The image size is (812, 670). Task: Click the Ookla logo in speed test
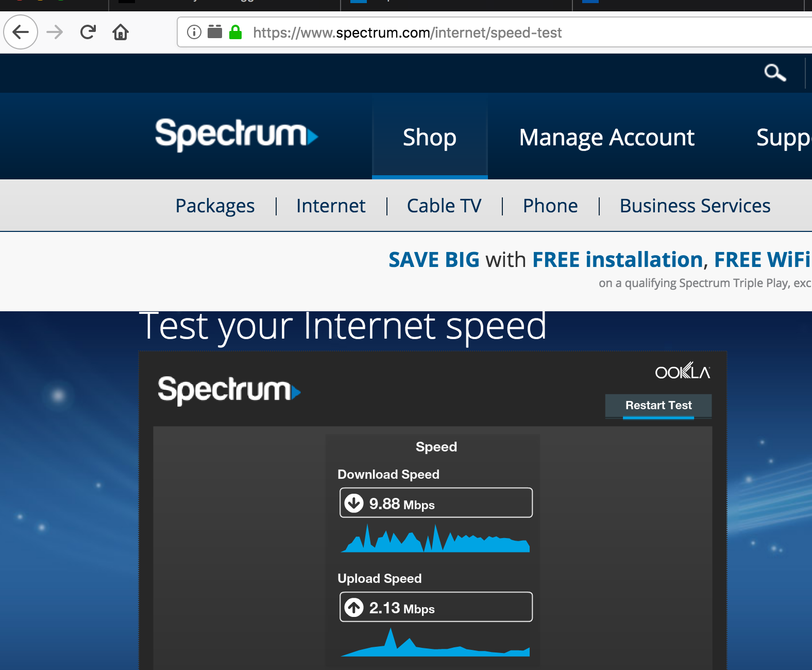pyautogui.click(x=683, y=371)
